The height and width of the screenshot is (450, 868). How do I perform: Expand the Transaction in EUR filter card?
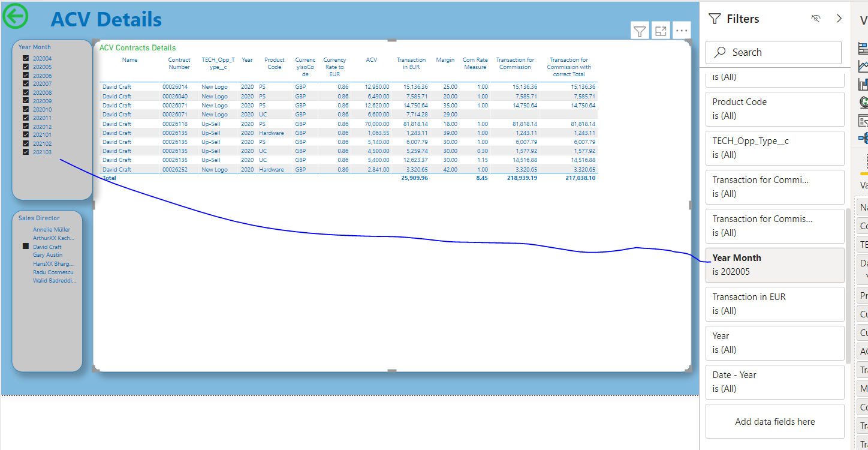point(774,304)
